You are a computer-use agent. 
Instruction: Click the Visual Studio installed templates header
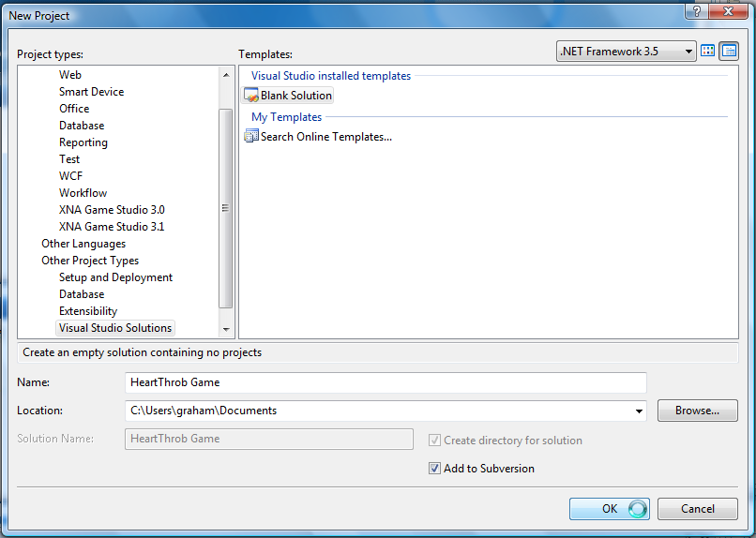pyautogui.click(x=331, y=76)
